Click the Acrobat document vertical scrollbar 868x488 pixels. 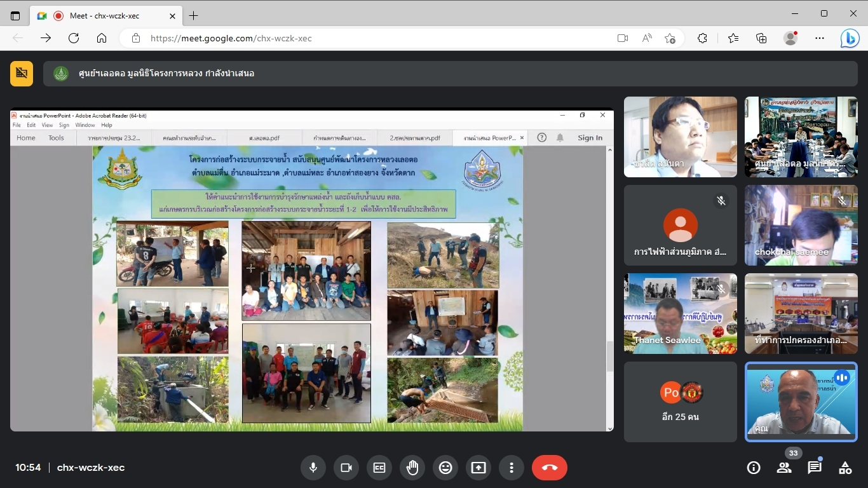[x=610, y=289]
